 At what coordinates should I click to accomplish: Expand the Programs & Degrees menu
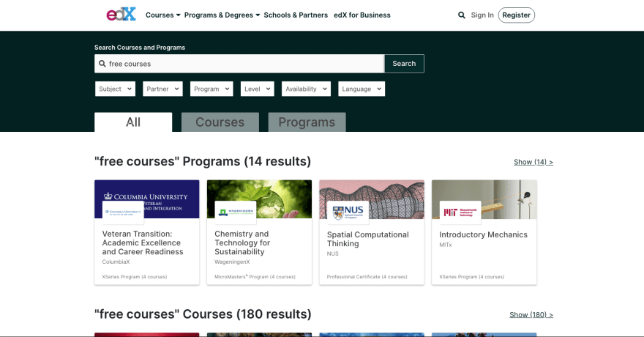(x=222, y=15)
